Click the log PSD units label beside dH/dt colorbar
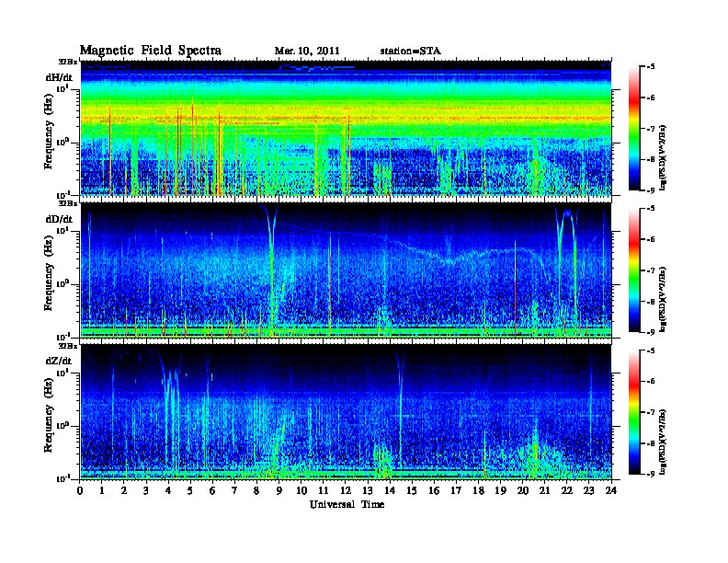 coord(663,157)
